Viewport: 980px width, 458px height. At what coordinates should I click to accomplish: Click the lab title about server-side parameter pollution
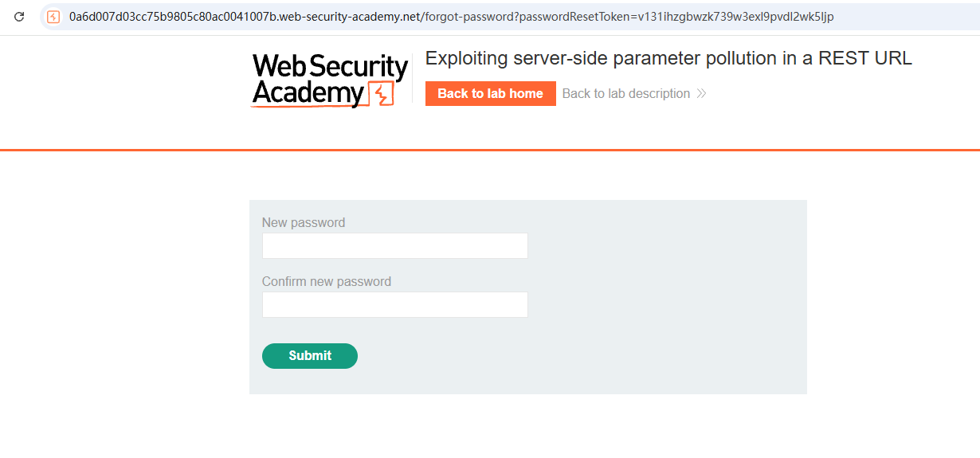668,58
